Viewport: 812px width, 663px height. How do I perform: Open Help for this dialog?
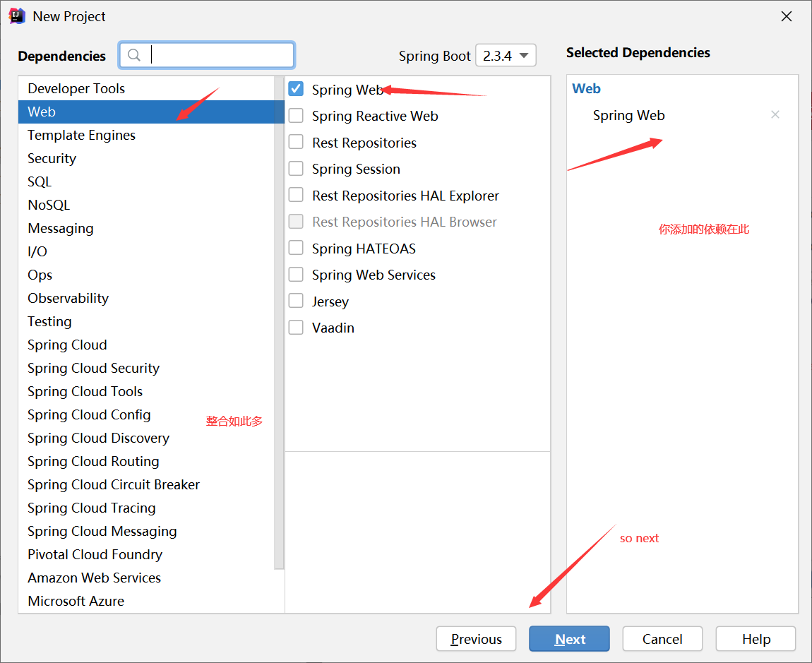[x=756, y=639]
